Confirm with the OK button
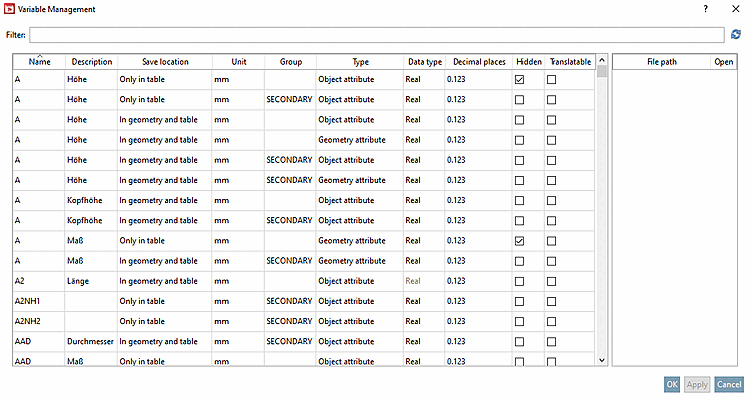The height and width of the screenshot is (400, 750). tap(672, 384)
